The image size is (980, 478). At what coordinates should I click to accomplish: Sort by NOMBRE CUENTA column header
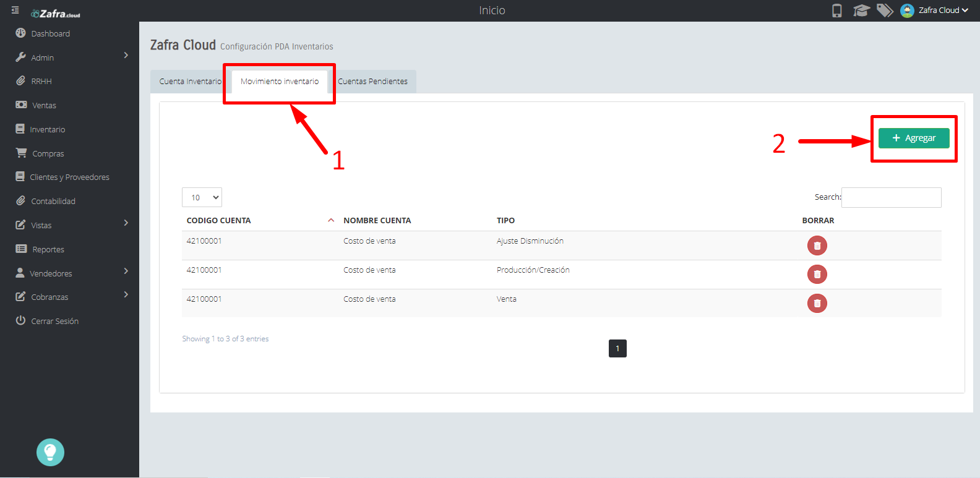point(377,220)
